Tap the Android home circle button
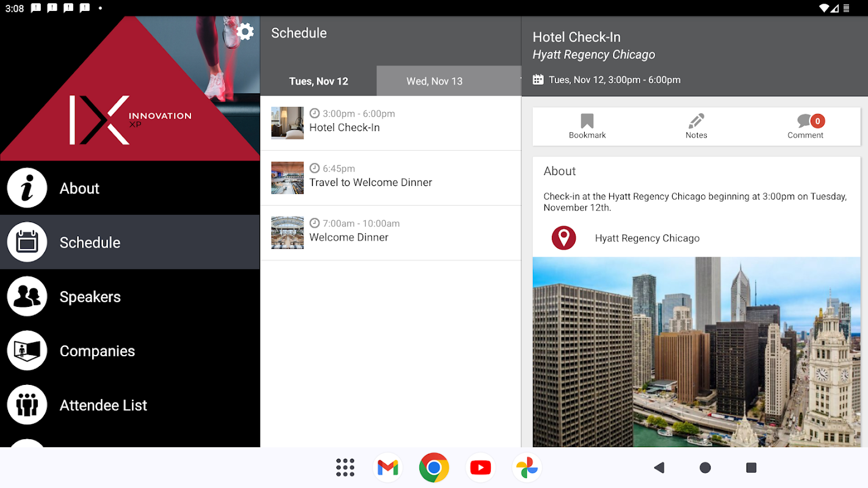Viewport: 868px width, 488px height. coord(705,468)
